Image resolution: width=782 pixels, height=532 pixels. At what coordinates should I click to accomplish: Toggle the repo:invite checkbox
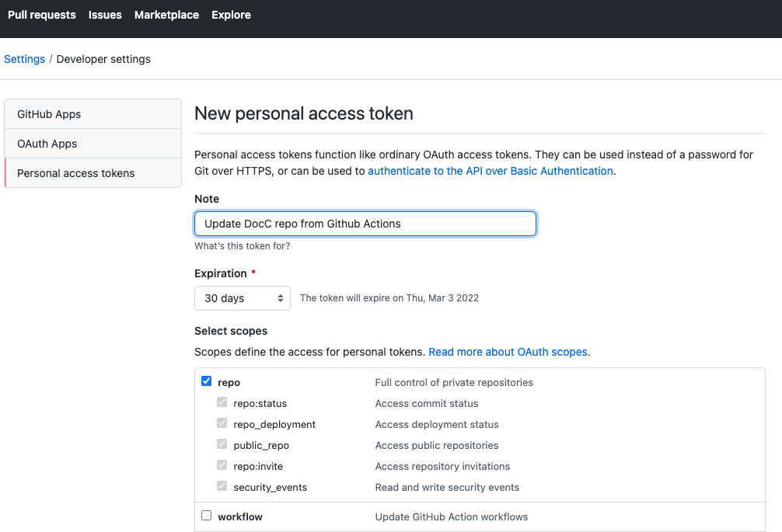(x=222, y=464)
